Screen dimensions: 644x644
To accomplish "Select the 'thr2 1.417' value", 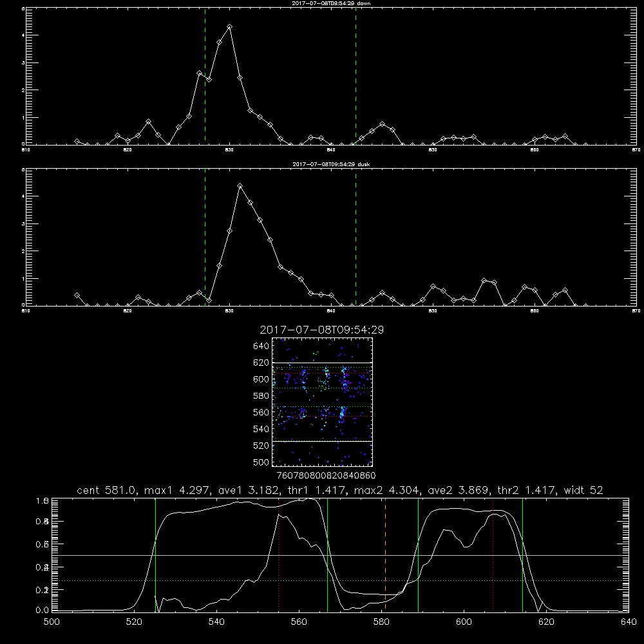I will point(527,490).
